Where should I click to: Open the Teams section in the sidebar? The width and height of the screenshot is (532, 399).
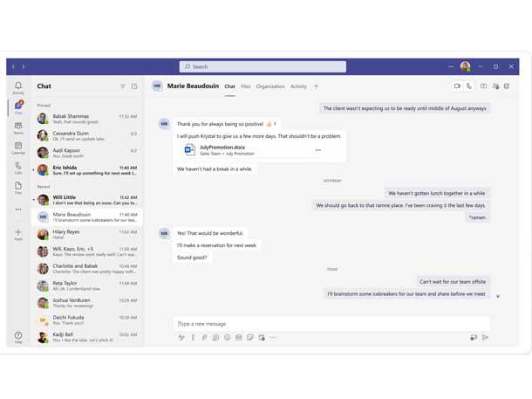coord(18,127)
